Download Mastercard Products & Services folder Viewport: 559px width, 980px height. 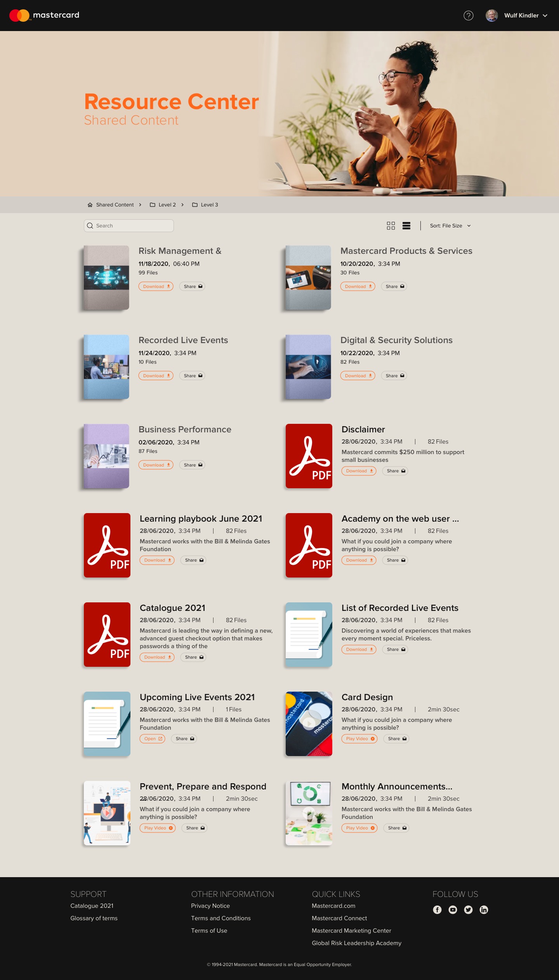point(358,286)
